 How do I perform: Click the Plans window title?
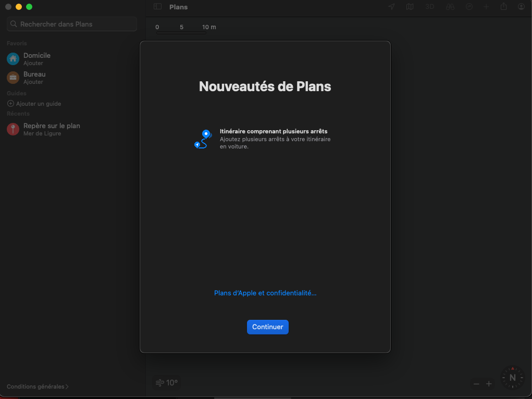(x=179, y=7)
